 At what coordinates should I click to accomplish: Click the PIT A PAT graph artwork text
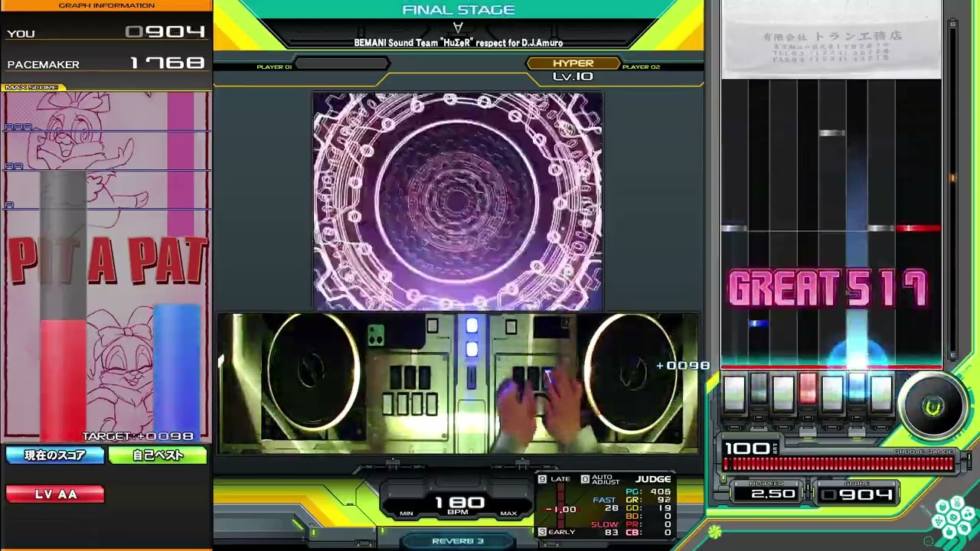[106, 261]
